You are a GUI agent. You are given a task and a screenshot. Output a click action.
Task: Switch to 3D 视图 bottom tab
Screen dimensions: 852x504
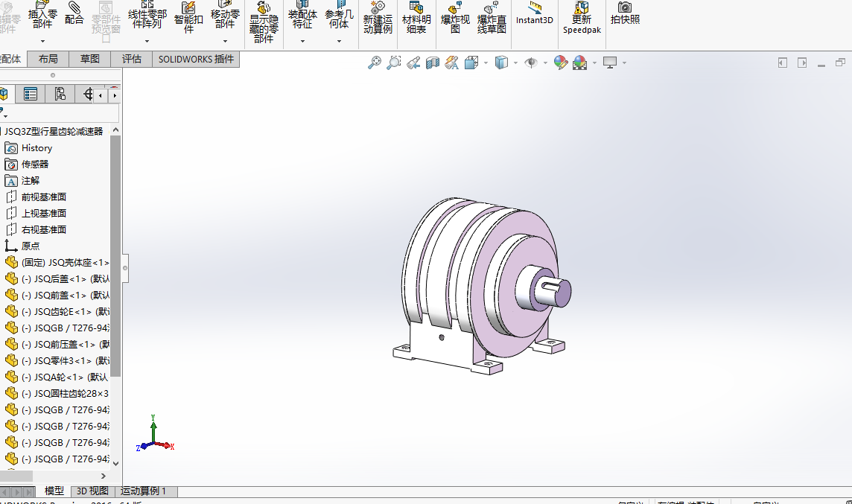(92, 491)
